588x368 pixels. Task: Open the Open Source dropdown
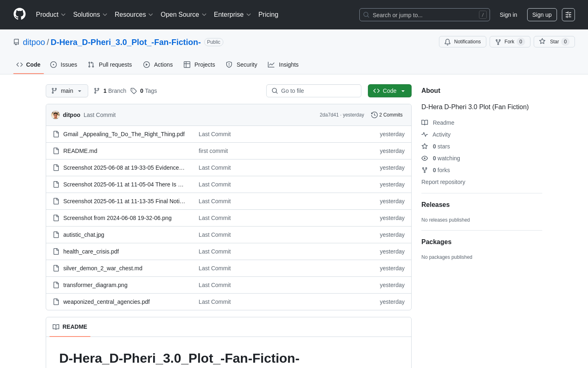[x=183, y=15]
